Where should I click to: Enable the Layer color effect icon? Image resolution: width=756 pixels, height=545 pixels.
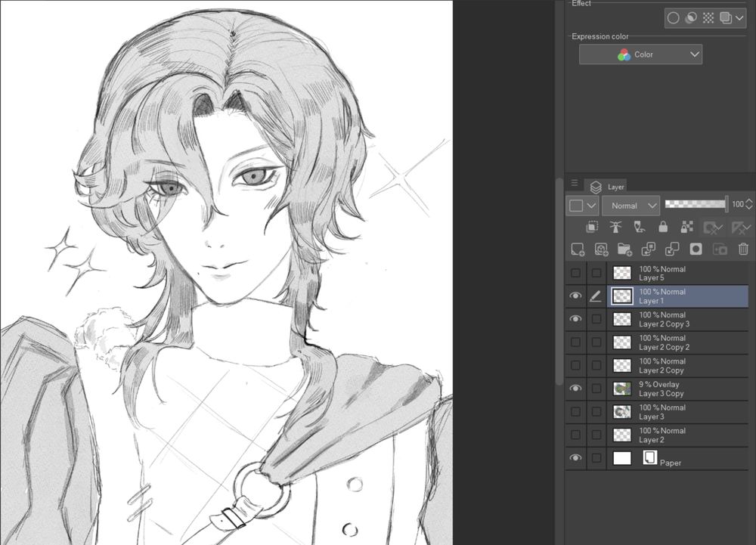[725, 18]
